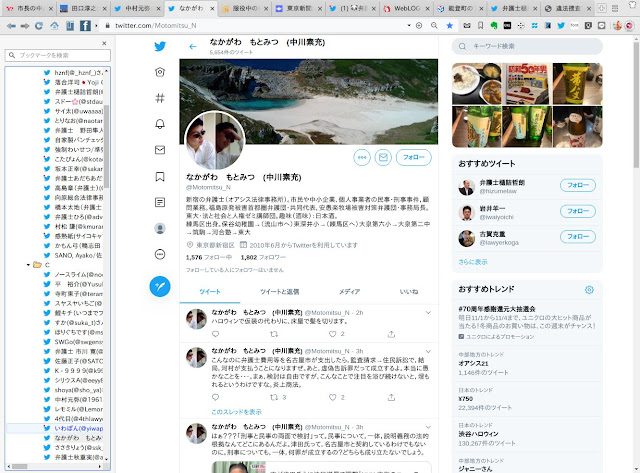640x473 pixels.
Task: Retweet the Halloween haircut tweet
Action: 274,334
